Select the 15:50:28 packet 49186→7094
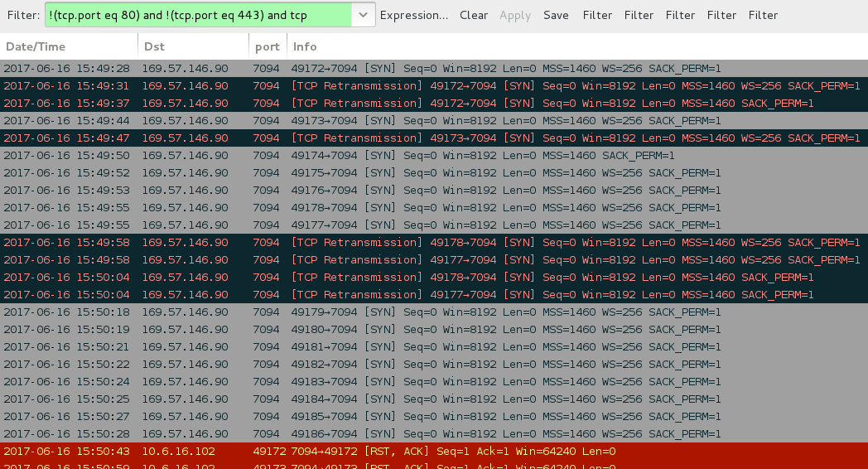 tap(434, 434)
